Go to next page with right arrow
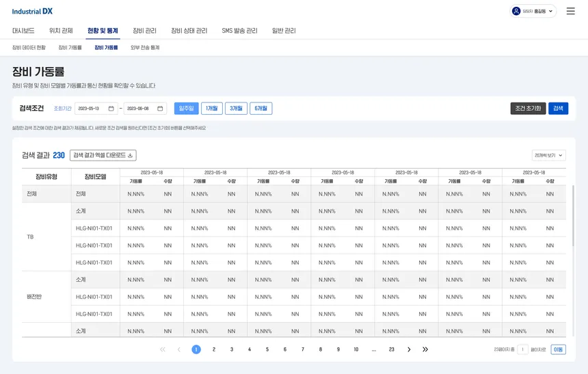The width and height of the screenshot is (588, 374). click(x=409, y=349)
